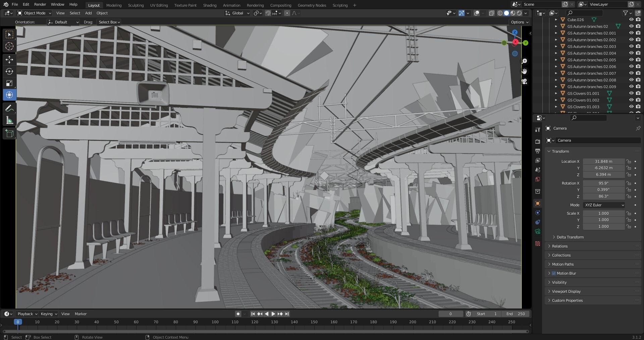Switch to the Shading workspace tab
The width and height of the screenshot is (644, 340).
pos(210,5)
